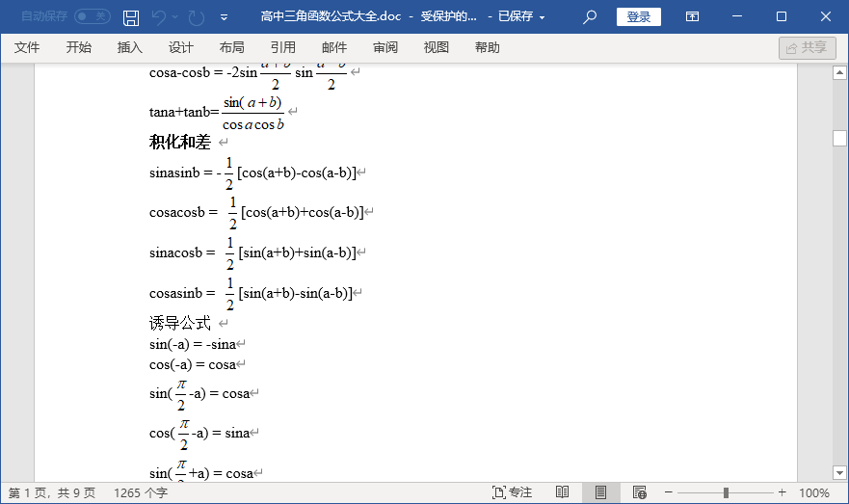Screen dimensions: 849x504
Task: Click the Undo arrow icon
Action: 159,17
